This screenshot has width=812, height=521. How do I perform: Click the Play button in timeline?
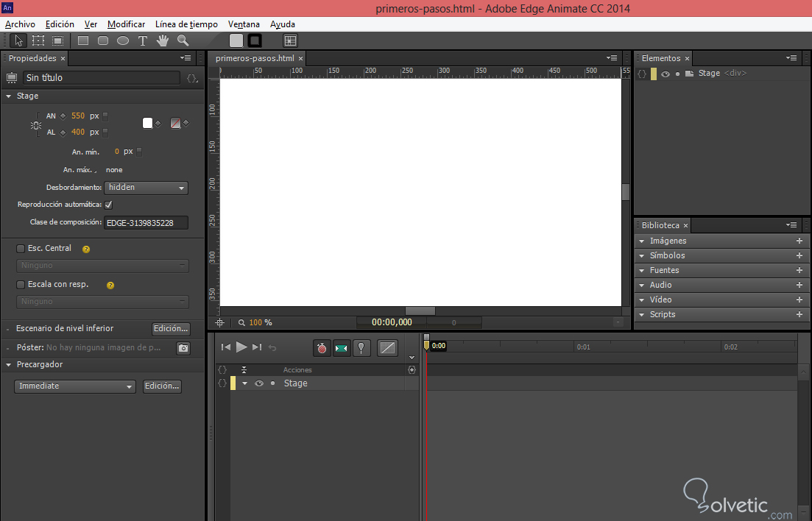pos(241,347)
